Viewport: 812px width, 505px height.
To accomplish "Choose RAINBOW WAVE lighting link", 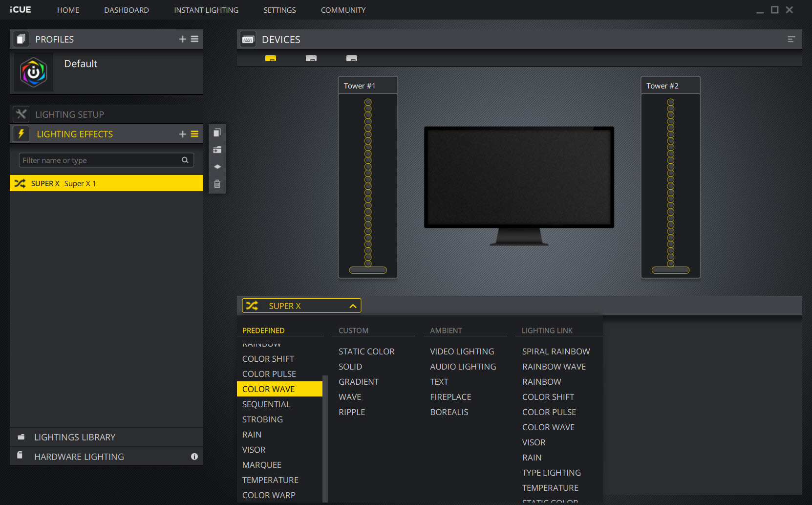I will point(554,367).
